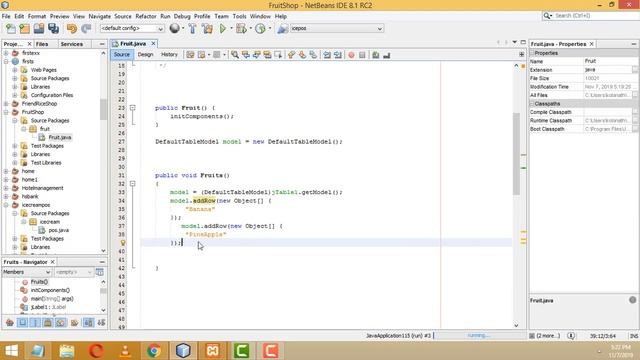Collapse the code fold on line 32
Image resolution: width=640 pixels, height=360 pixels.
(133, 184)
